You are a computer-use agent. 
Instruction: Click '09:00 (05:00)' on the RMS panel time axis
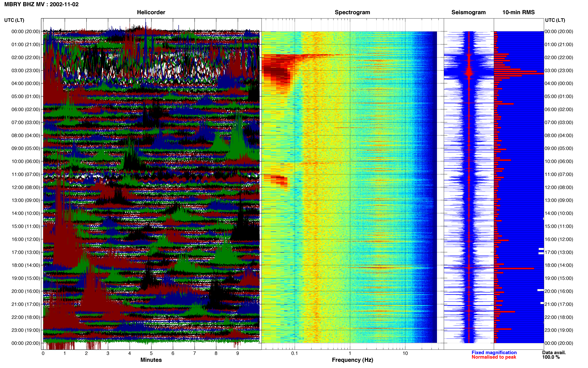click(559, 148)
